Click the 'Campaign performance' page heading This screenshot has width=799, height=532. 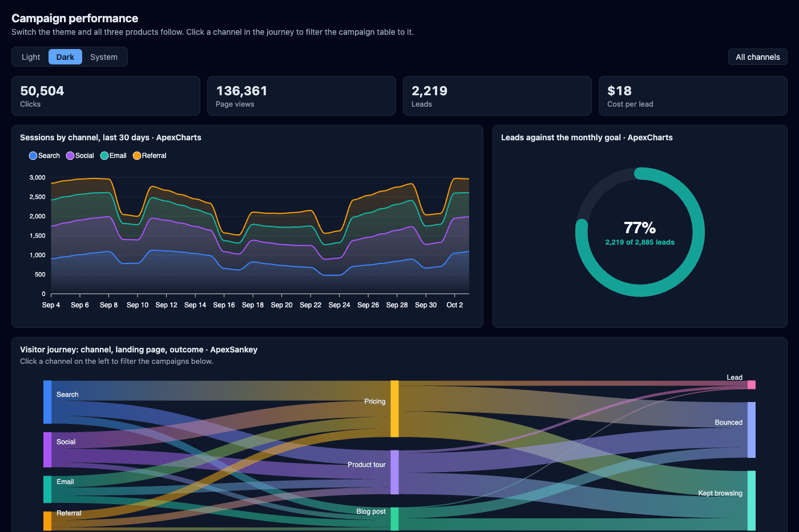point(75,18)
